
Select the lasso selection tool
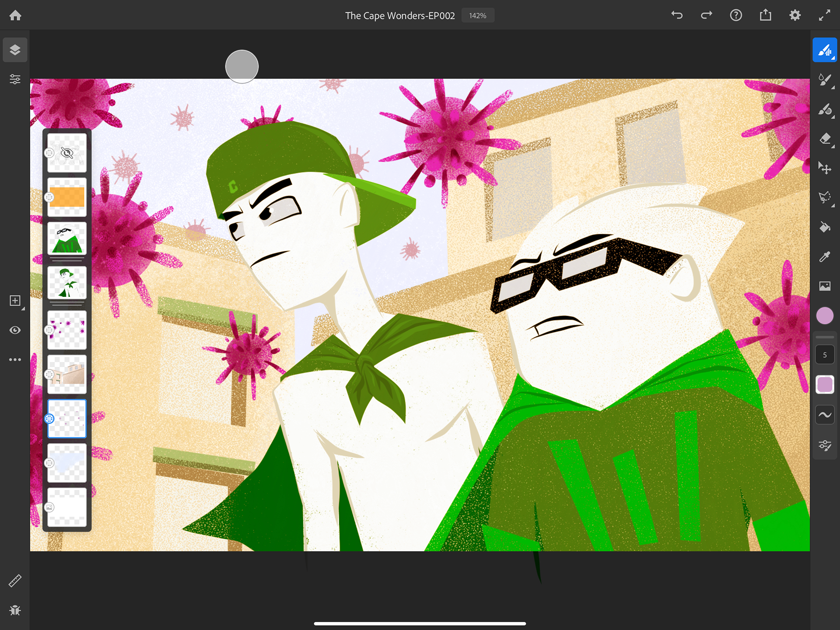[x=824, y=197]
